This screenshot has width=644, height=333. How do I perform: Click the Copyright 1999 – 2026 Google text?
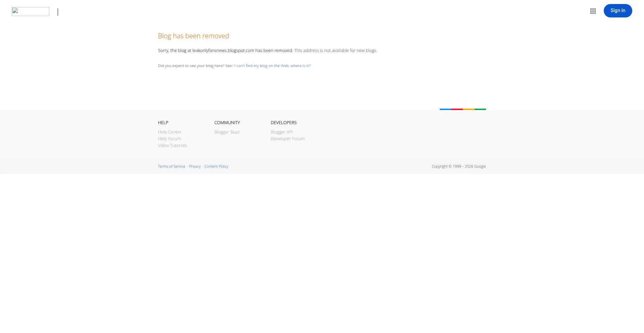(x=459, y=166)
